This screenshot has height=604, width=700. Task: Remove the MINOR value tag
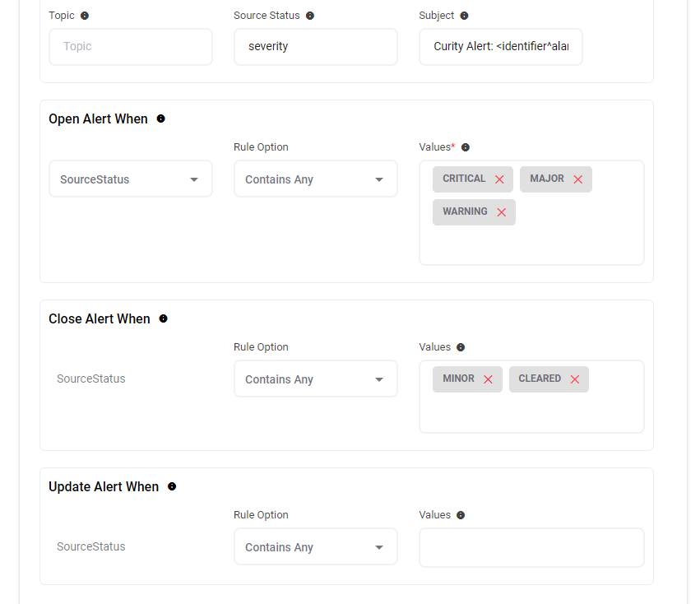[488, 379]
